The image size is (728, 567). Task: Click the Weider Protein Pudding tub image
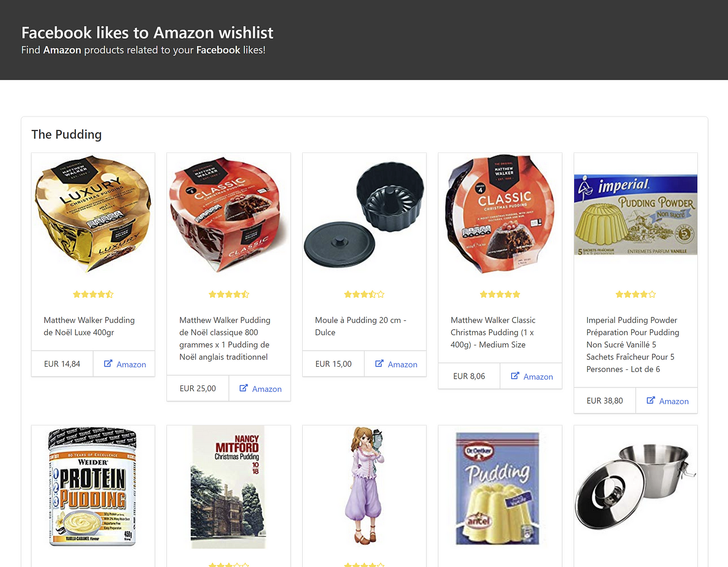click(93, 487)
